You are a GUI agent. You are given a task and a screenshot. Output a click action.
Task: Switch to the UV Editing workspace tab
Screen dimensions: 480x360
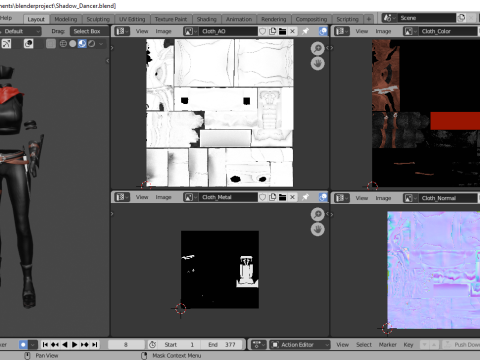coord(132,19)
